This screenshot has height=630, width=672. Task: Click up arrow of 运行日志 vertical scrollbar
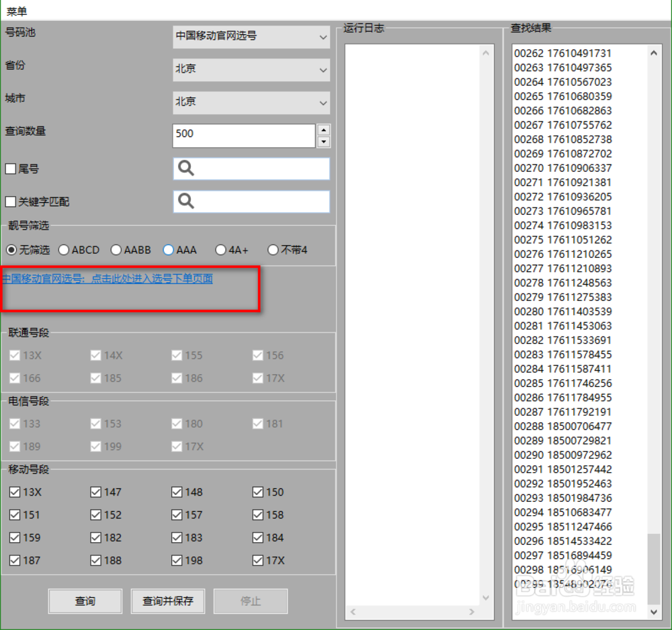tap(486, 53)
